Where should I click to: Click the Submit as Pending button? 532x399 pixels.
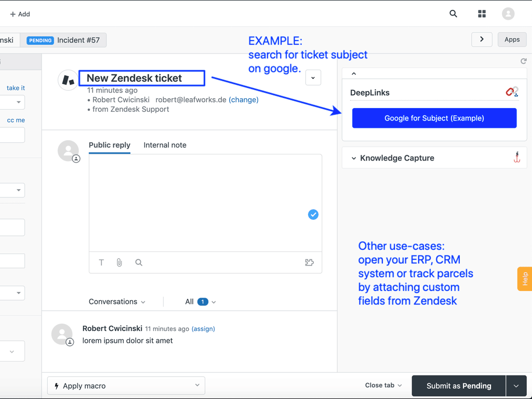458,386
